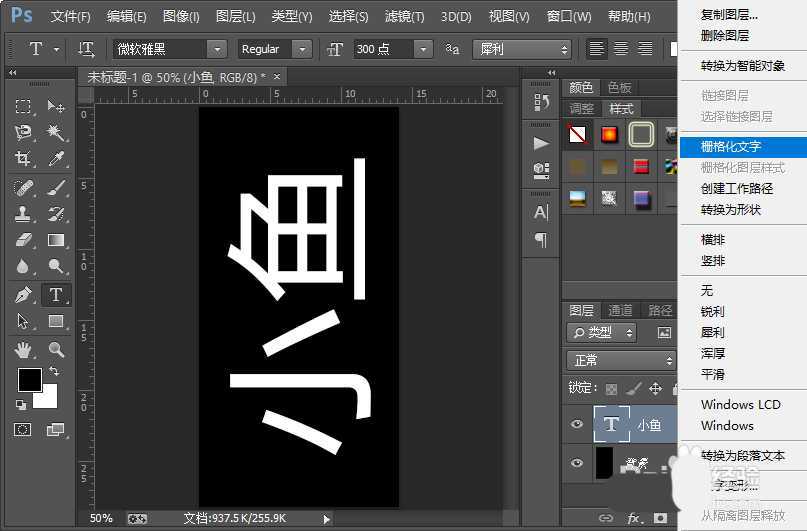Viewport: 807px width, 531px height.
Task: Toggle text orientation button in options bar
Action: (x=87, y=49)
